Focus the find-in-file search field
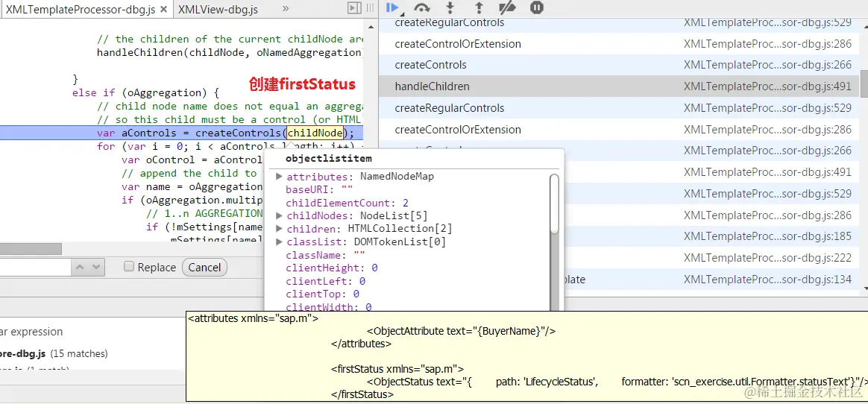 (36, 268)
